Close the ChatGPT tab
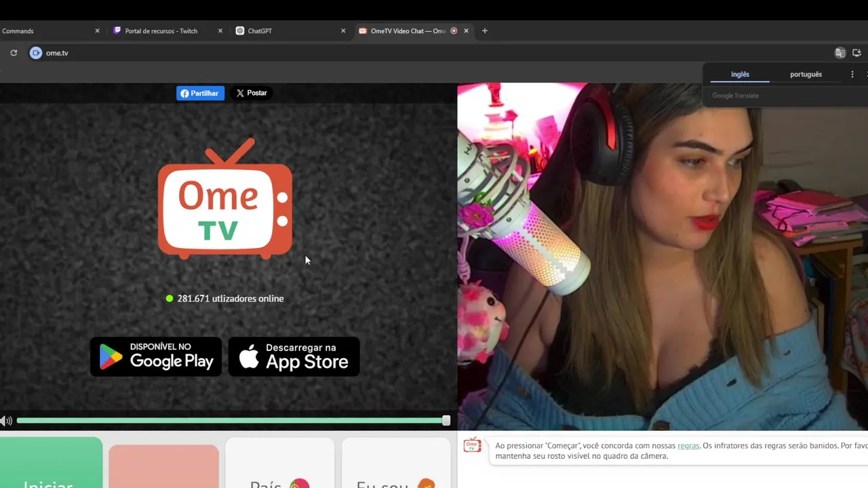 pyautogui.click(x=342, y=30)
